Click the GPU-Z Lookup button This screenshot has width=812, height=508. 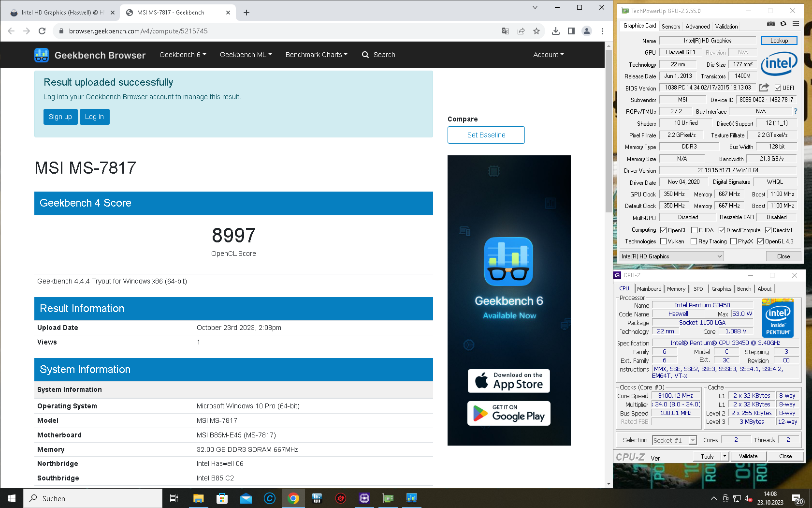[779, 41]
